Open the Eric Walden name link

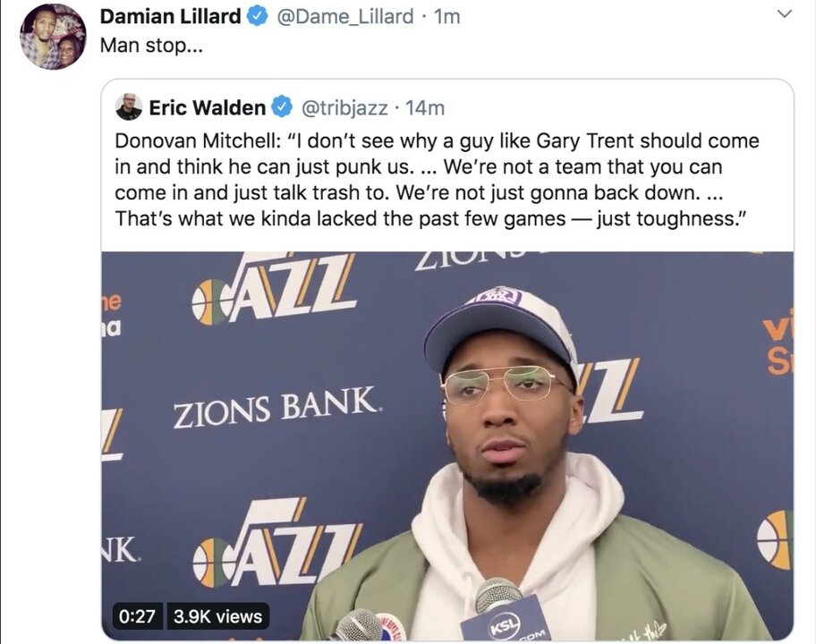207,107
